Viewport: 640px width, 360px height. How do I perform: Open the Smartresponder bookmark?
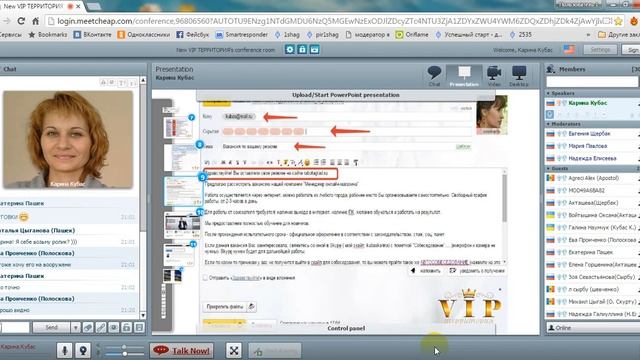tap(242, 35)
